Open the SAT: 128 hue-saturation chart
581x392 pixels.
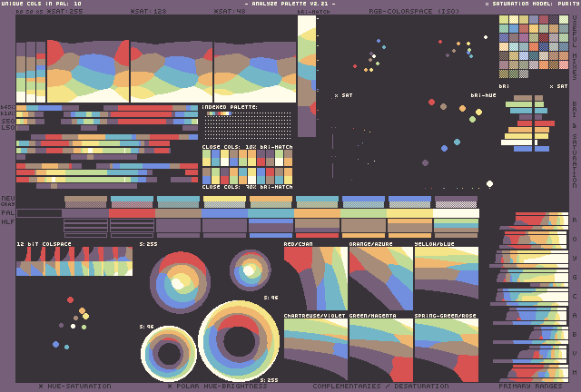click(x=172, y=71)
